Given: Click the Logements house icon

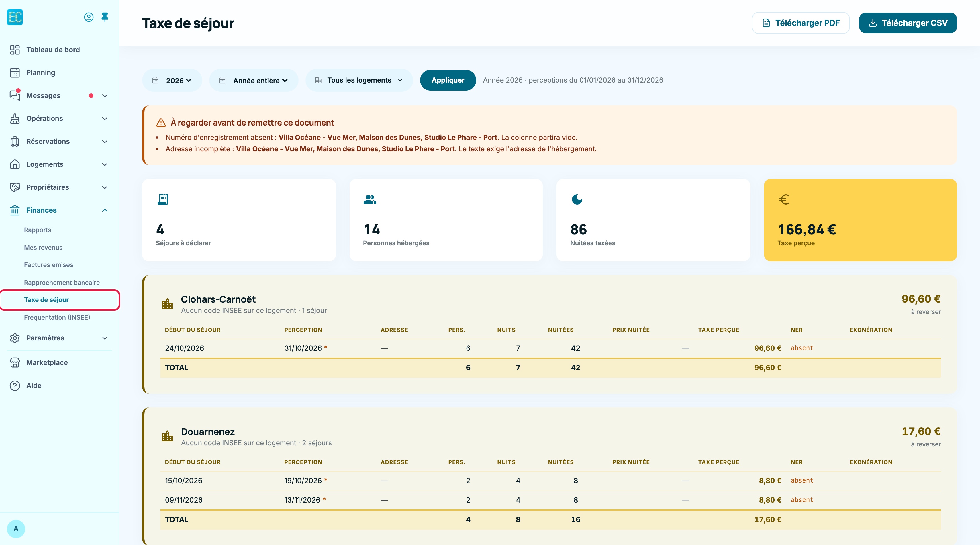Looking at the screenshot, I should [15, 164].
